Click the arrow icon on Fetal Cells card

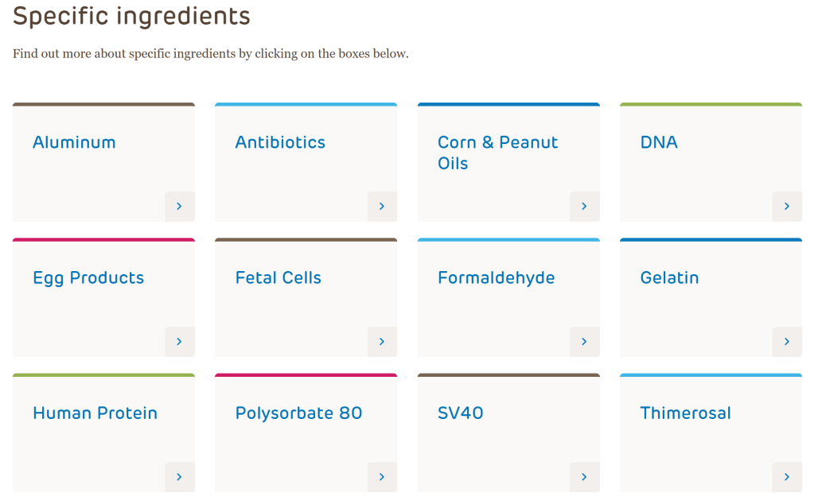382,341
